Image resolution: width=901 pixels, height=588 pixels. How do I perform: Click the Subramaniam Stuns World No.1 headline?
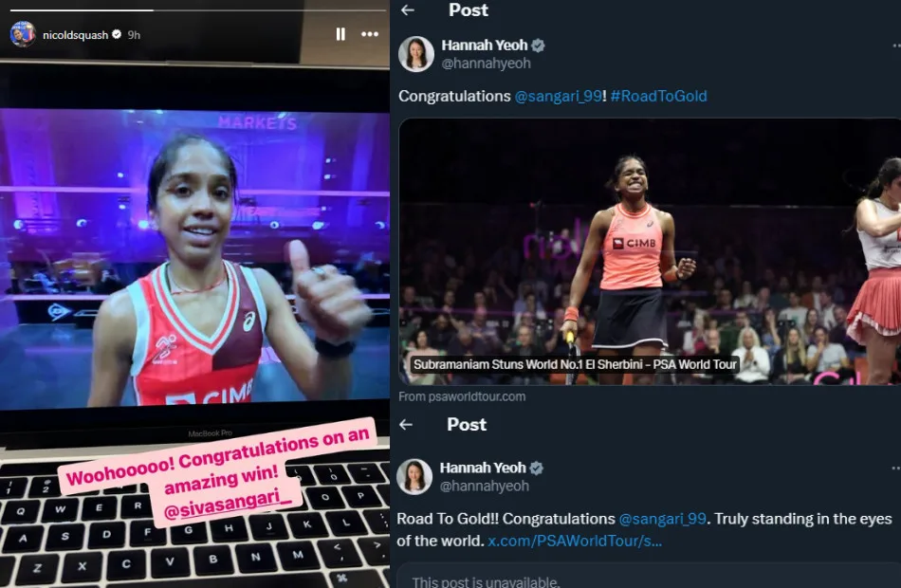pos(575,364)
